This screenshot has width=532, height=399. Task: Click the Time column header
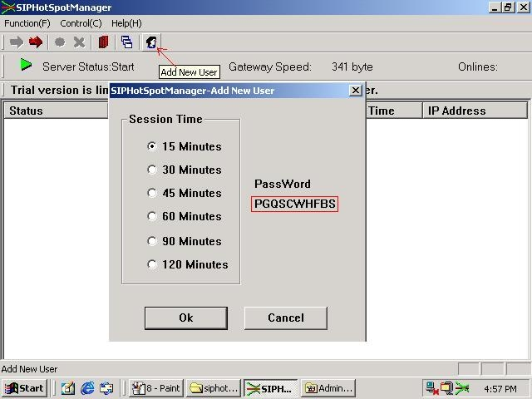pyautogui.click(x=394, y=111)
